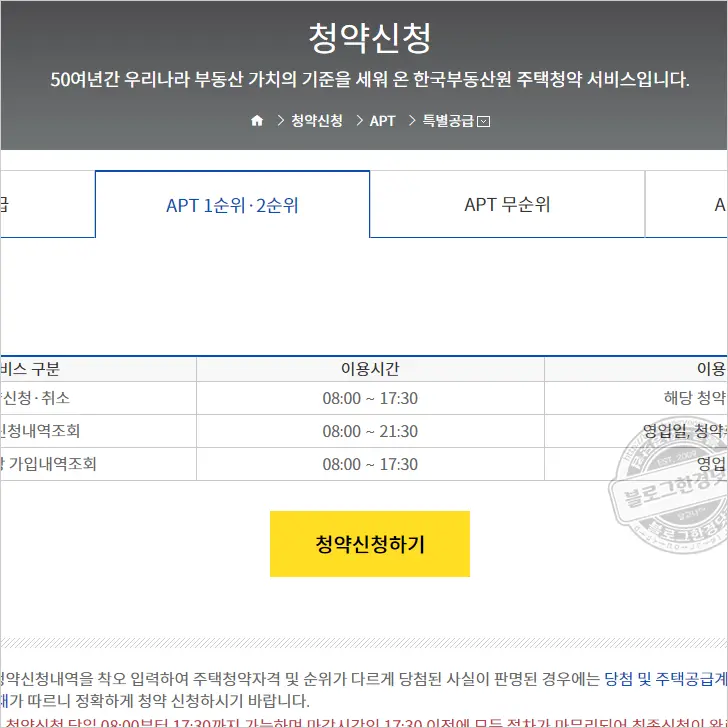
Task: Open 청약신청 breadcrumb link
Action: (x=317, y=121)
